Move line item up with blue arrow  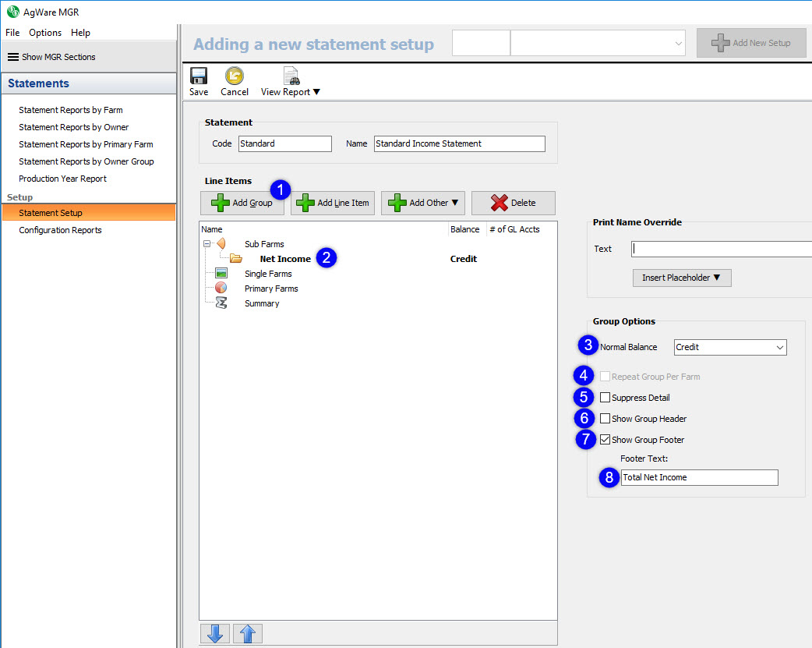click(x=247, y=634)
